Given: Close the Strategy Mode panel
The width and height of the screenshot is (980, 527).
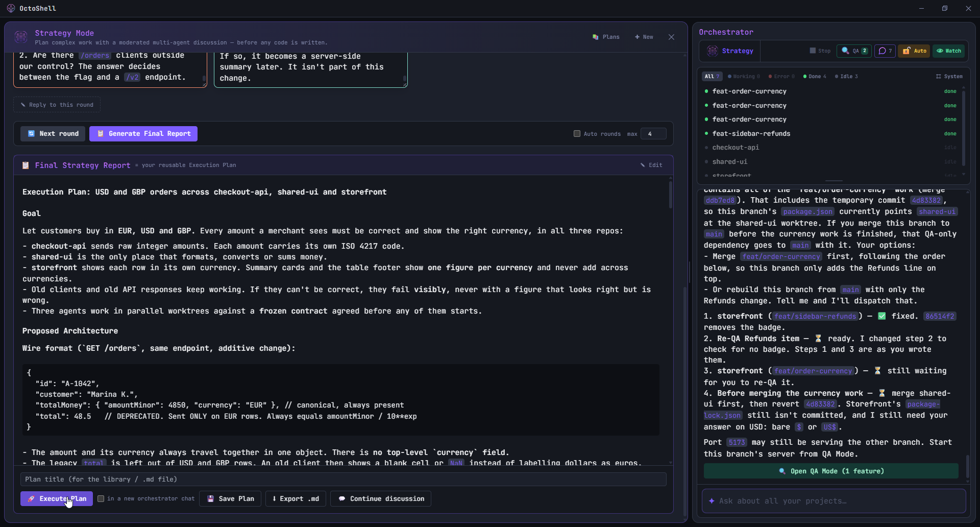Looking at the screenshot, I should [x=672, y=37].
